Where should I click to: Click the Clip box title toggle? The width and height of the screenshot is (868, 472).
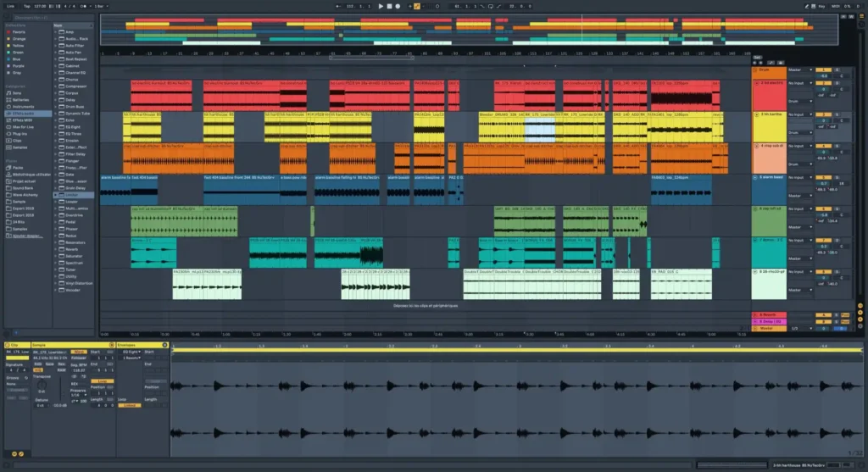tap(8, 345)
